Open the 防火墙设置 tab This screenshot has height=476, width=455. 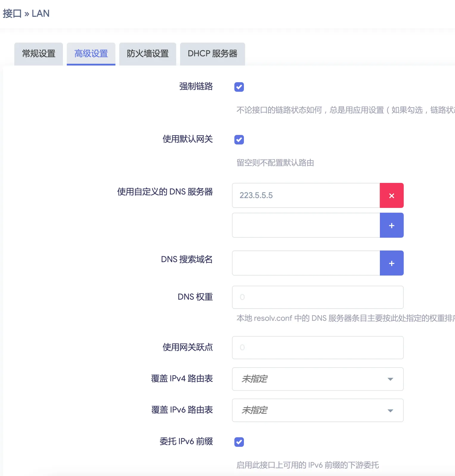tap(148, 54)
